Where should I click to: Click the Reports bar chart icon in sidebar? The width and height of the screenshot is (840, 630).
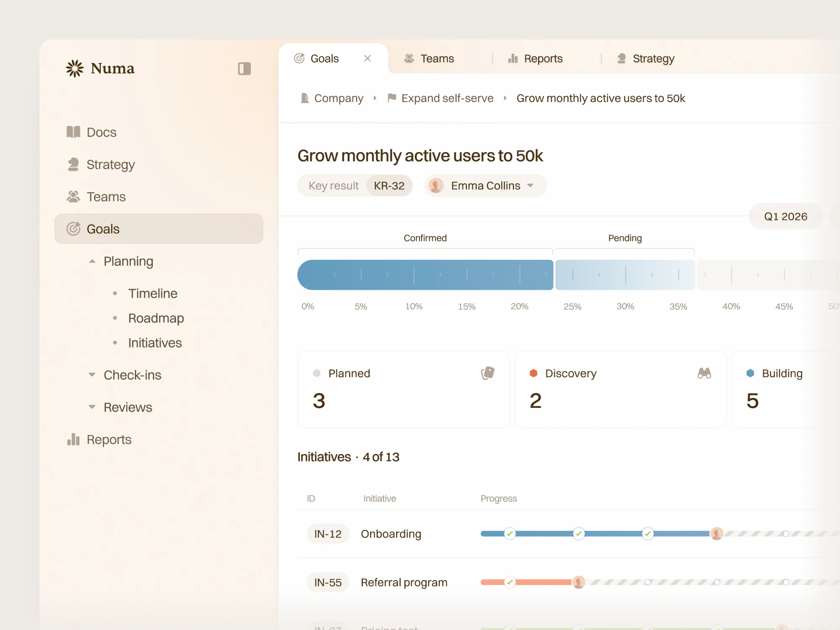click(73, 439)
